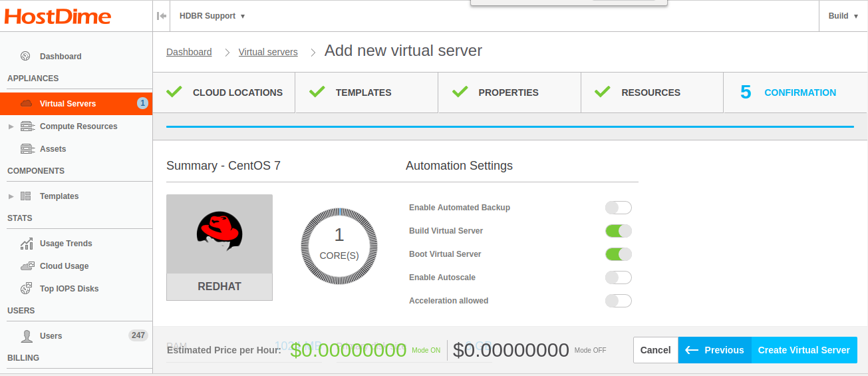Click the Top IOPS Disks icon
Screen dimensions: 868x376
click(x=26, y=288)
